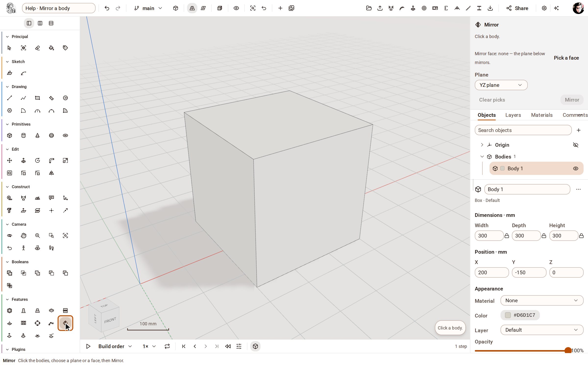588x368 pixels.
Task: Choose the Pan hand camera tool
Action: 24,236
